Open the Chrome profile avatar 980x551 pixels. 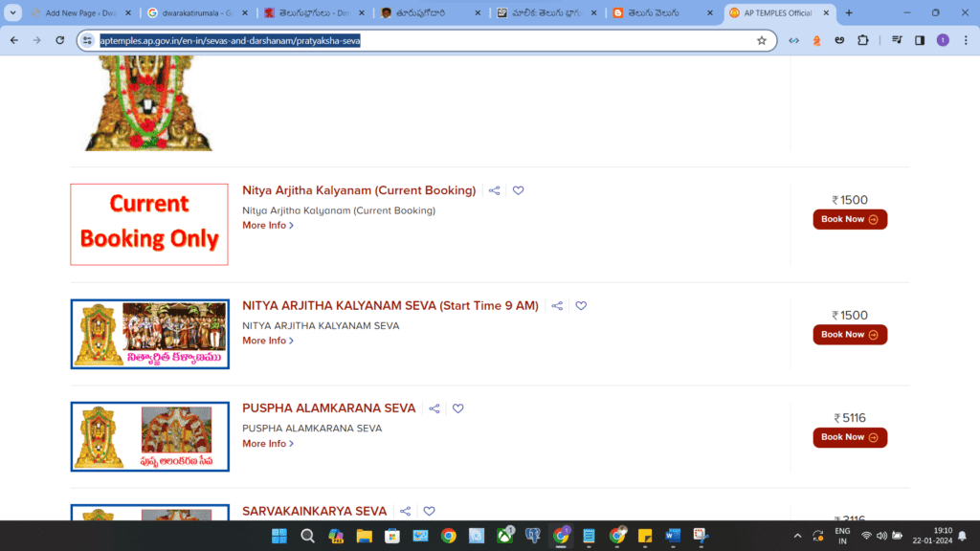pos(943,40)
